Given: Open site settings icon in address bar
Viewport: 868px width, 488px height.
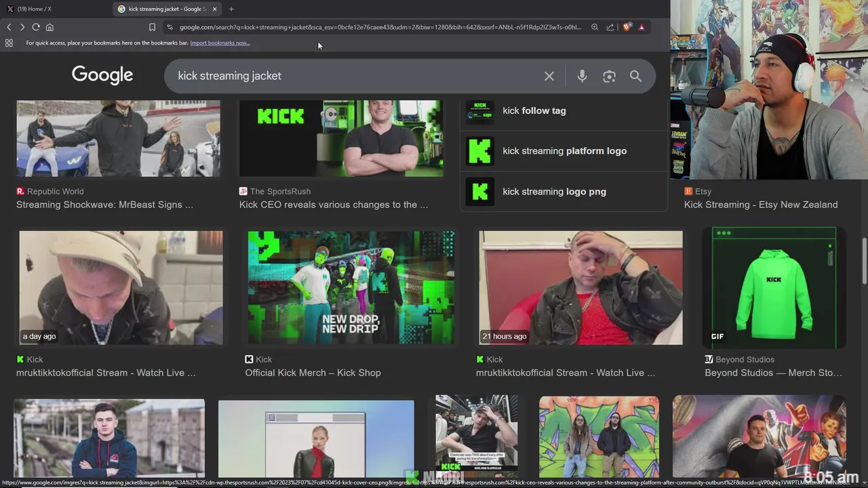Looking at the screenshot, I should point(170,27).
